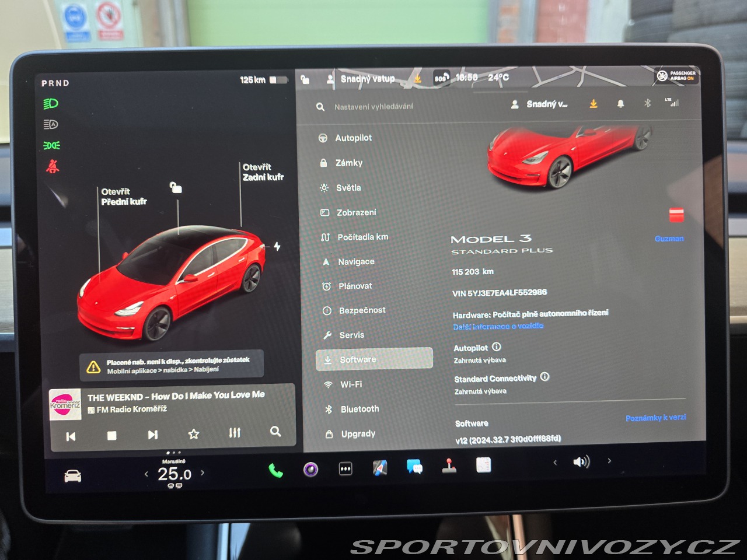Open climate controls via 25.0 temperature
The height and width of the screenshot is (560, 747).
174,474
